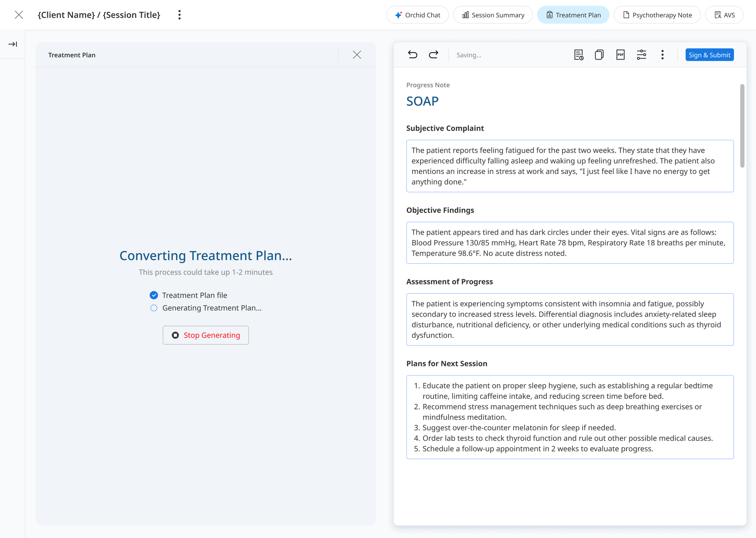This screenshot has width=756, height=538.
Task: Click into the Subjective Complaint text field
Action: [x=570, y=166]
